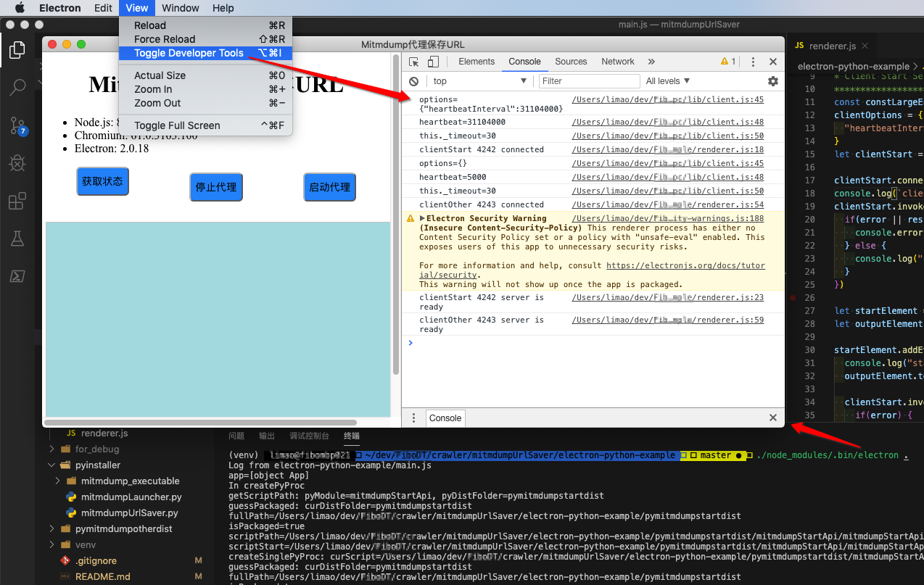Select renderer.js editor tab in VS Code
The image size is (924, 585).
tap(832, 46)
